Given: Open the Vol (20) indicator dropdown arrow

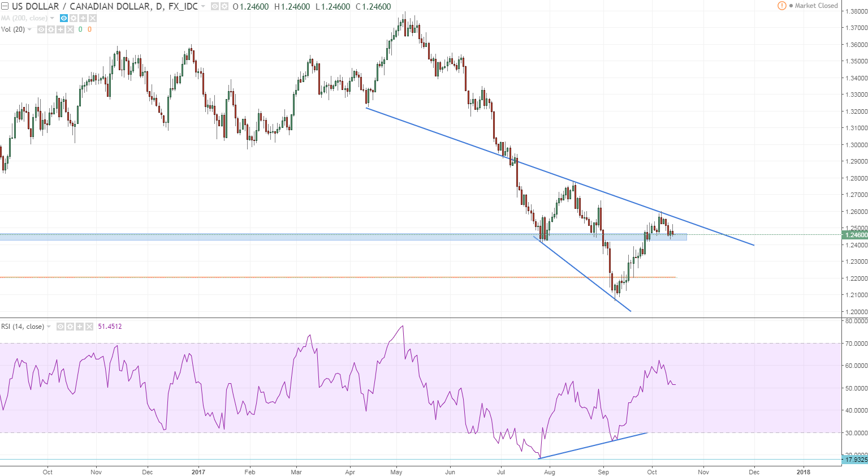Looking at the screenshot, I should click(x=29, y=29).
